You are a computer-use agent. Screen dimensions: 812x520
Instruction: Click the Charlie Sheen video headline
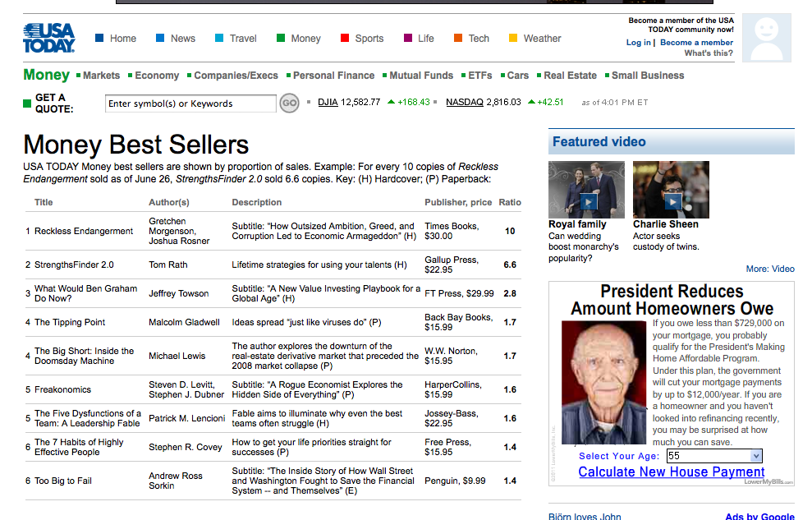(x=666, y=224)
